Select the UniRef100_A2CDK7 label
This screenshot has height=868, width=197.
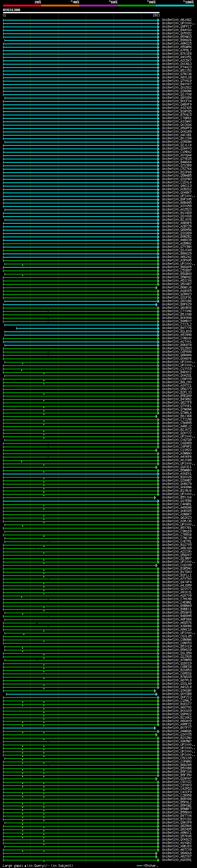coord(176,60)
